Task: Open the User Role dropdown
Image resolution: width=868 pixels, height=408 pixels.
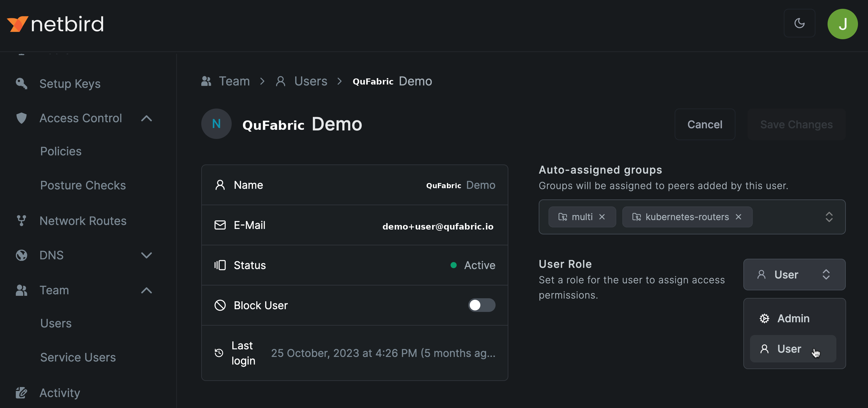Action: click(x=794, y=275)
